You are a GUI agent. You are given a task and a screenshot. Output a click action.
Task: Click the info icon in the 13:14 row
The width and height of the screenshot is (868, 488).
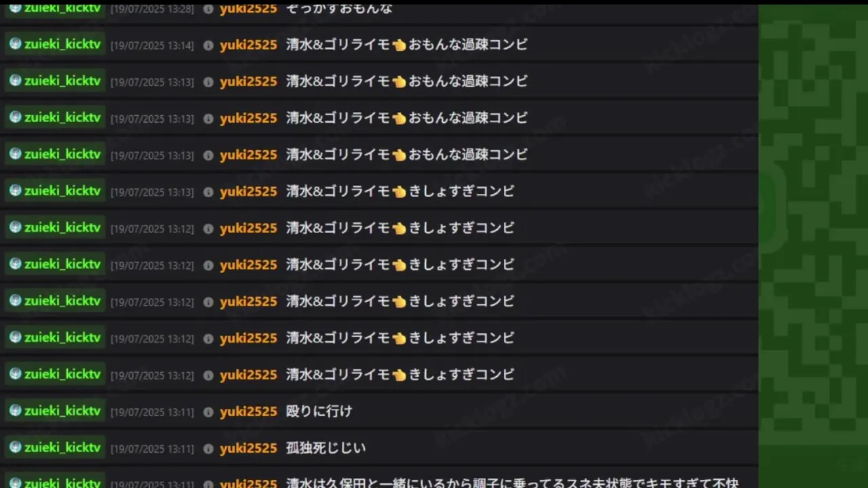pyautogui.click(x=208, y=45)
